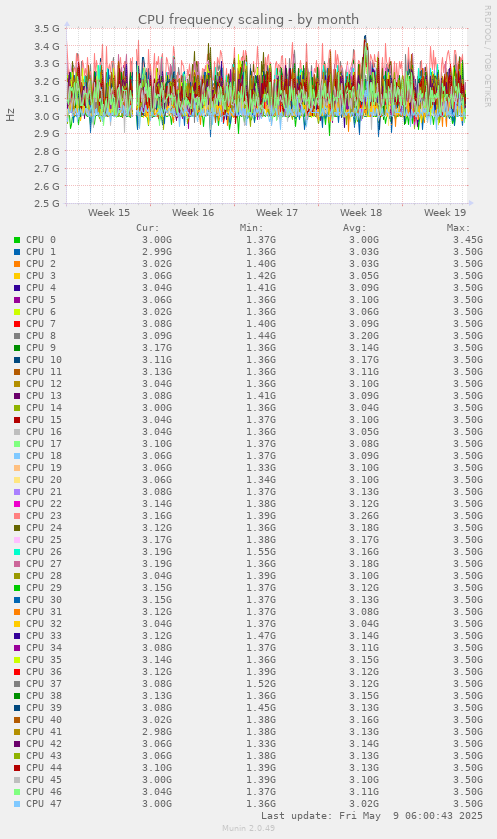Click the 1.55G Min value for CPU 26
The image size is (497, 839).
261,552
